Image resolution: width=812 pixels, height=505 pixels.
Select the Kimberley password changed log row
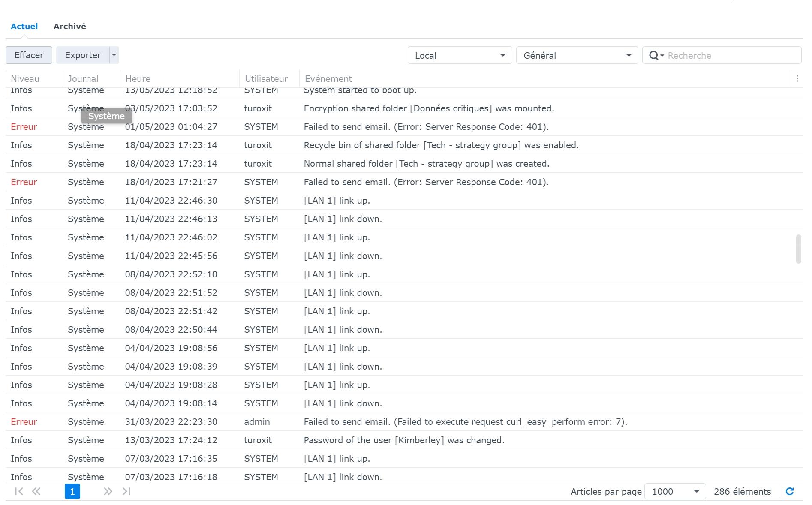pos(403,440)
